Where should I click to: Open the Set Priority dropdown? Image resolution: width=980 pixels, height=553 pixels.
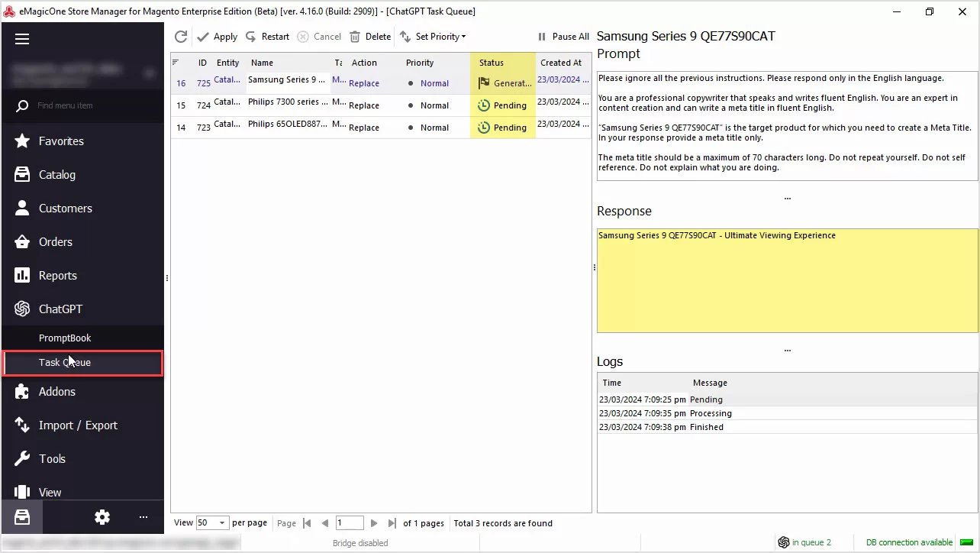point(433,37)
